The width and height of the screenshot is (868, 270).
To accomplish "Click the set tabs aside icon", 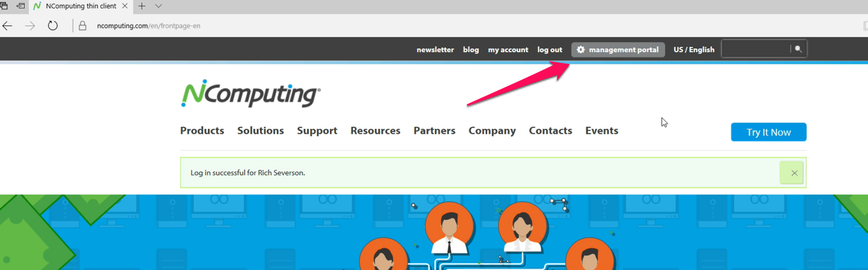I will [21, 6].
